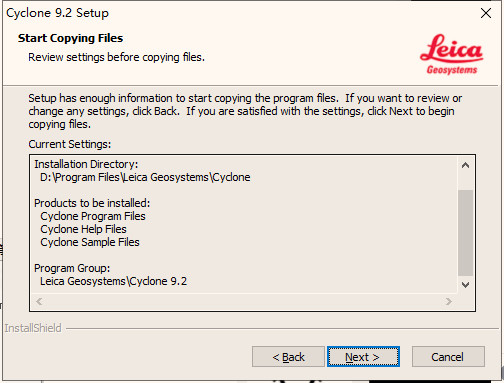Click the Cyclone Sample Files entry
The image size is (504, 383).
click(x=90, y=242)
